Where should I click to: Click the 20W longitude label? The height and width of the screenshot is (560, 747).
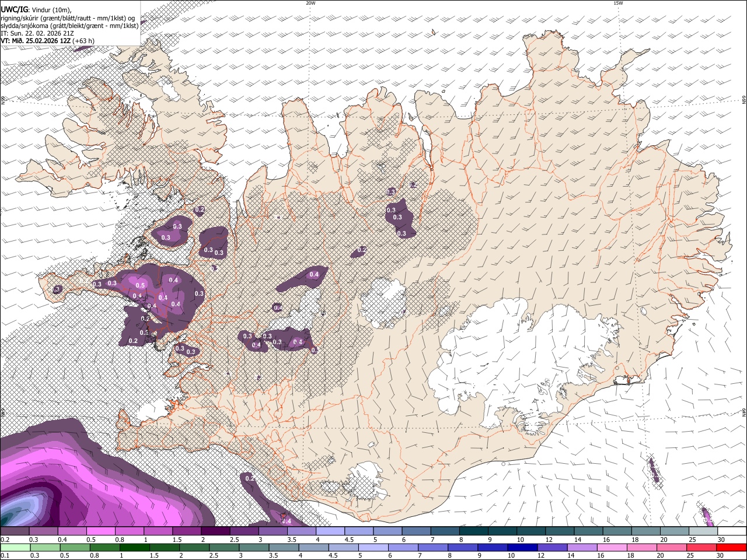click(x=310, y=3)
